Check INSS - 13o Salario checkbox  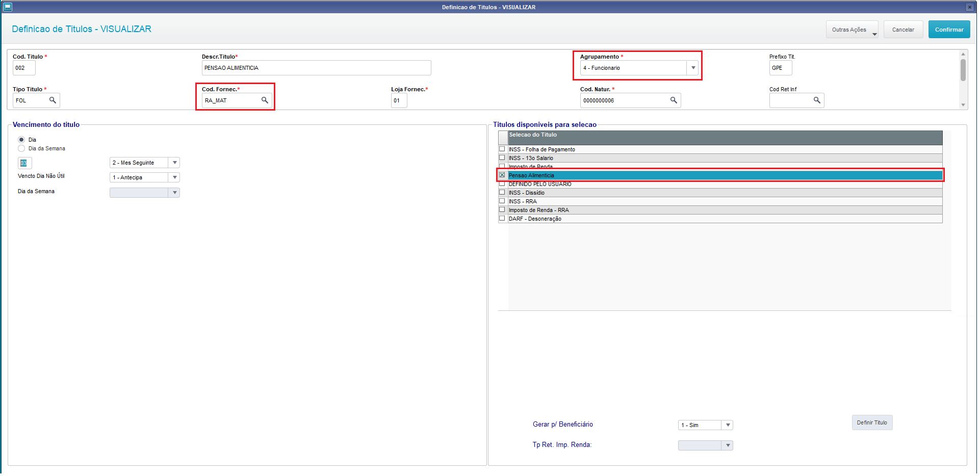click(502, 157)
